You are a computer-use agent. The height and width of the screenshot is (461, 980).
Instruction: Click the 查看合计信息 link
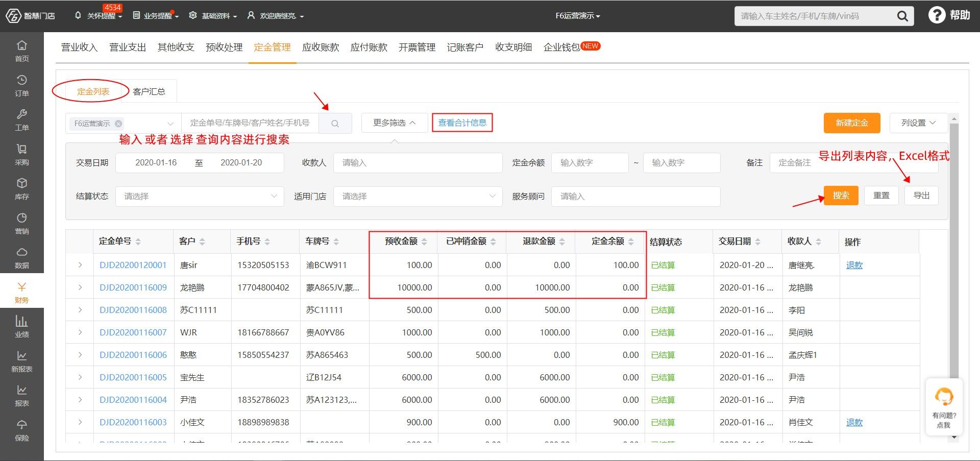tap(462, 123)
